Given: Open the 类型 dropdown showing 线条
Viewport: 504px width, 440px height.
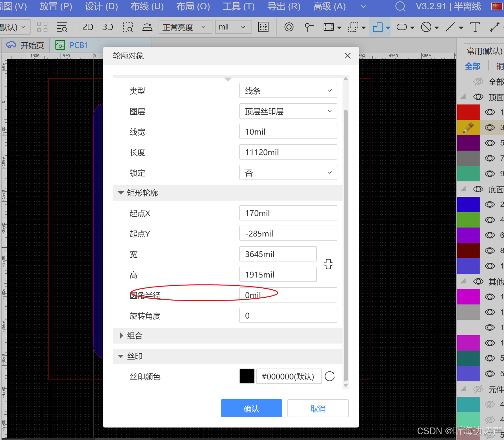Looking at the screenshot, I should 288,91.
